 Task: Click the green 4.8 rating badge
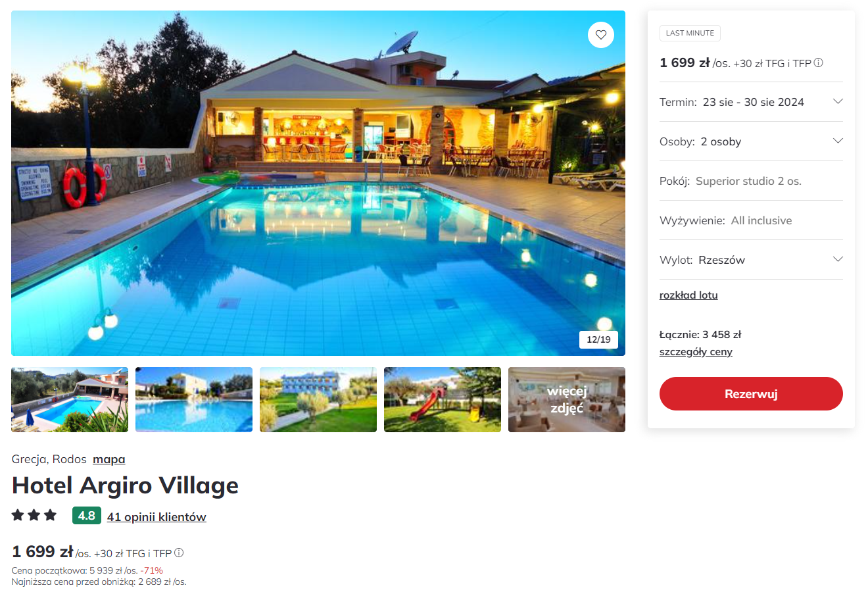(x=87, y=516)
